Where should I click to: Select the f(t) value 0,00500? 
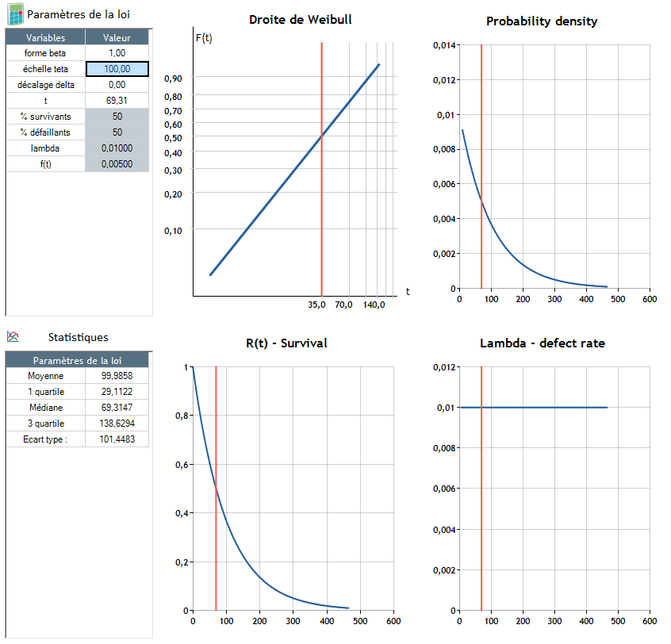click(117, 164)
